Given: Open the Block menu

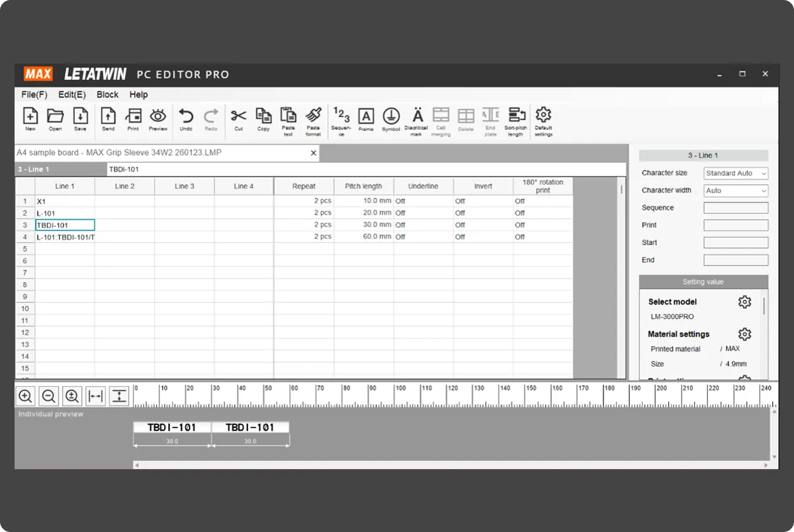Looking at the screenshot, I should pos(108,95).
